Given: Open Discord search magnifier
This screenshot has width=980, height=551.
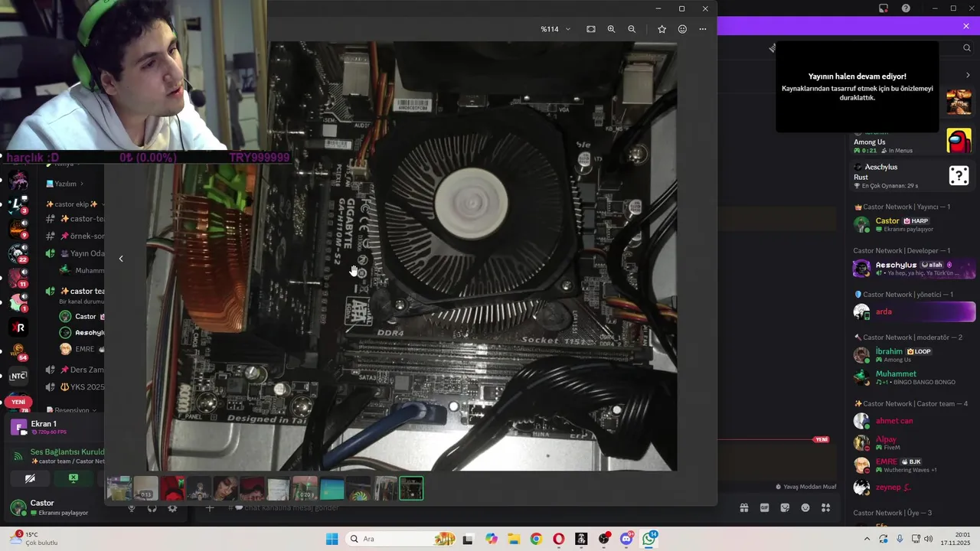Looking at the screenshot, I should coord(967,47).
